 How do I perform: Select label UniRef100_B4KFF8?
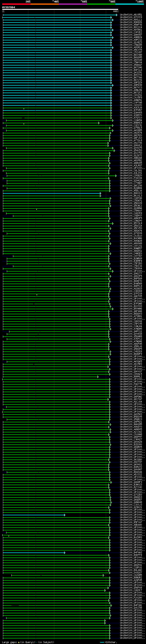[131, 555]
